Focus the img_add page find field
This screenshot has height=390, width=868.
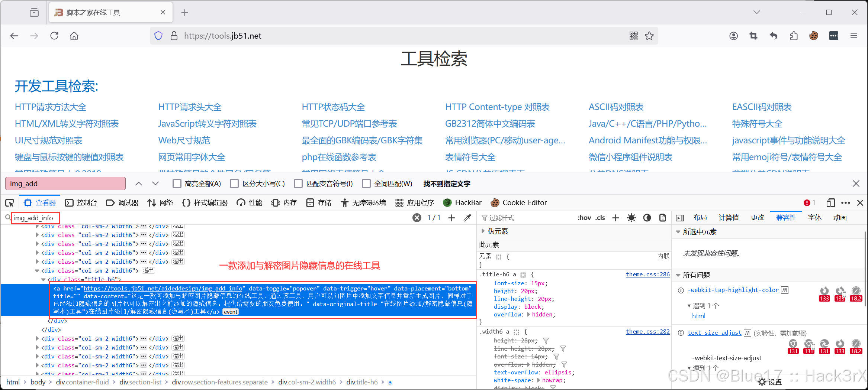(65, 183)
